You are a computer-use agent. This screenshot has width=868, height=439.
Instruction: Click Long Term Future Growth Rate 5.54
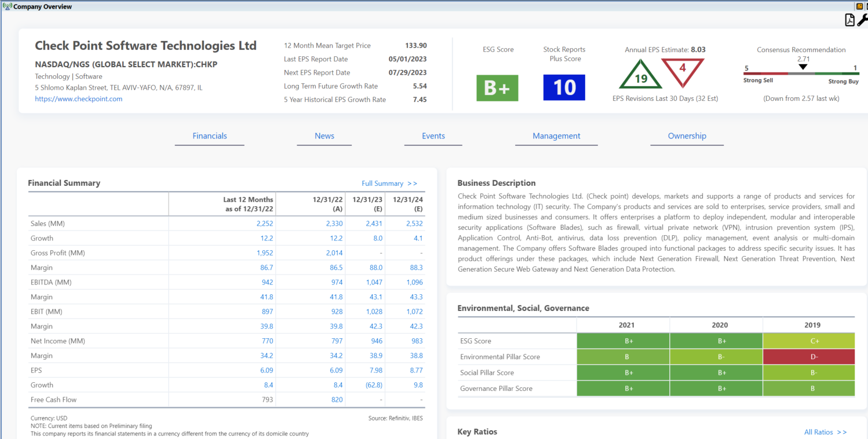click(420, 86)
